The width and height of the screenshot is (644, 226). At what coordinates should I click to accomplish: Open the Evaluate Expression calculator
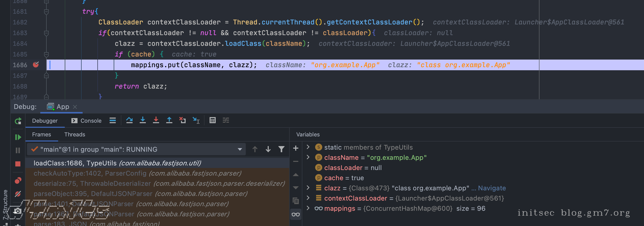coord(212,120)
